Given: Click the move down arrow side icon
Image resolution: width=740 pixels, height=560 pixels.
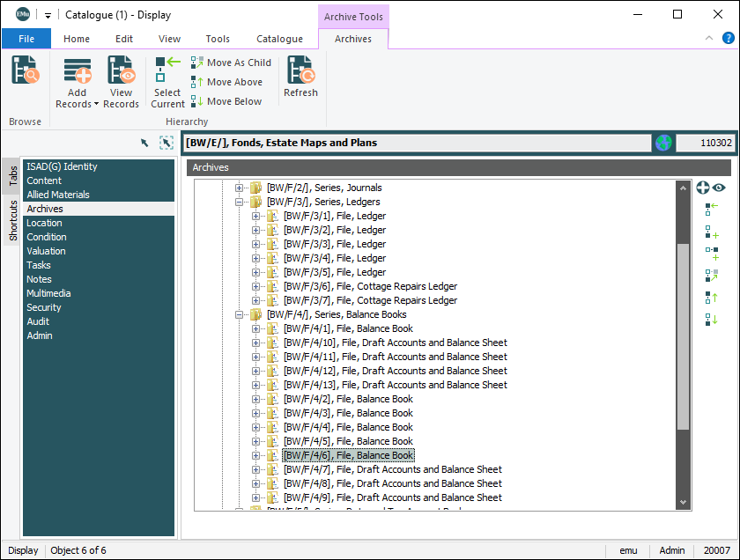Looking at the screenshot, I should click(x=712, y=320).
